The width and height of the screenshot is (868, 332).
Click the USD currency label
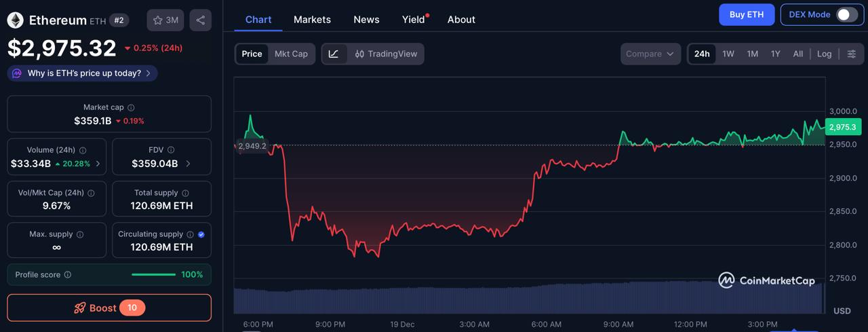point(842,311)
